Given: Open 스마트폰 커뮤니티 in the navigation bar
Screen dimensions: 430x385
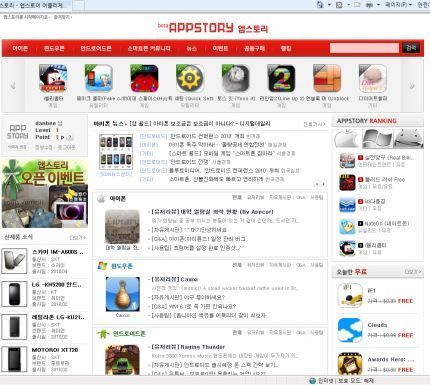Looking at the screenshot, I should (149, 48).
